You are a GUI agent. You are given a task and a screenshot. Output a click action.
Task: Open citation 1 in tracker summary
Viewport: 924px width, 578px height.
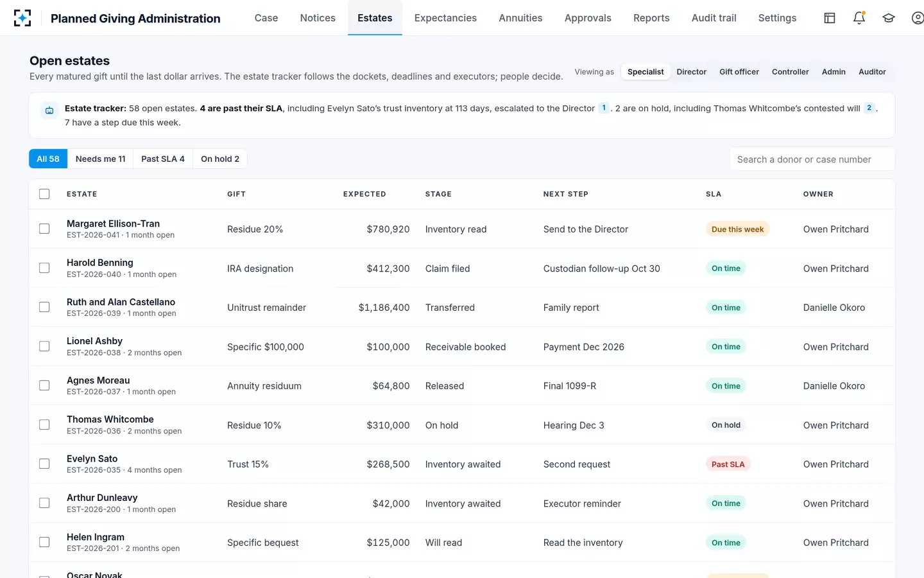coord(604,108)
